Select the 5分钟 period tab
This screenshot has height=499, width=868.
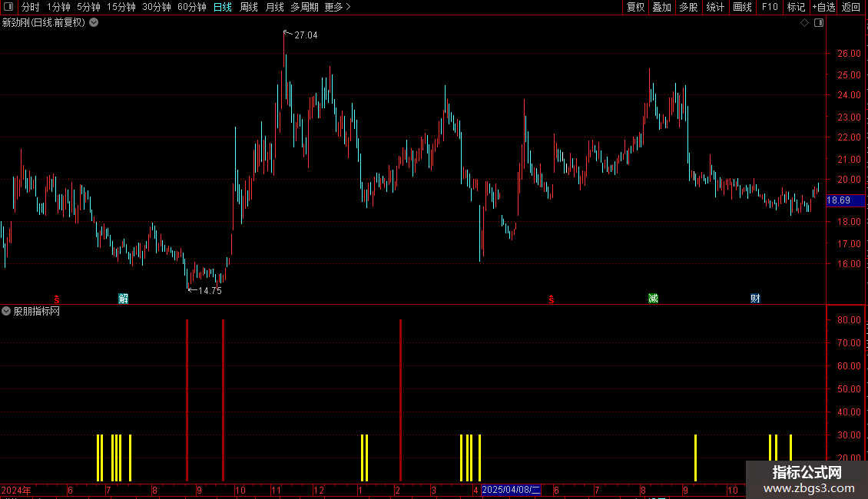(88, 7)
